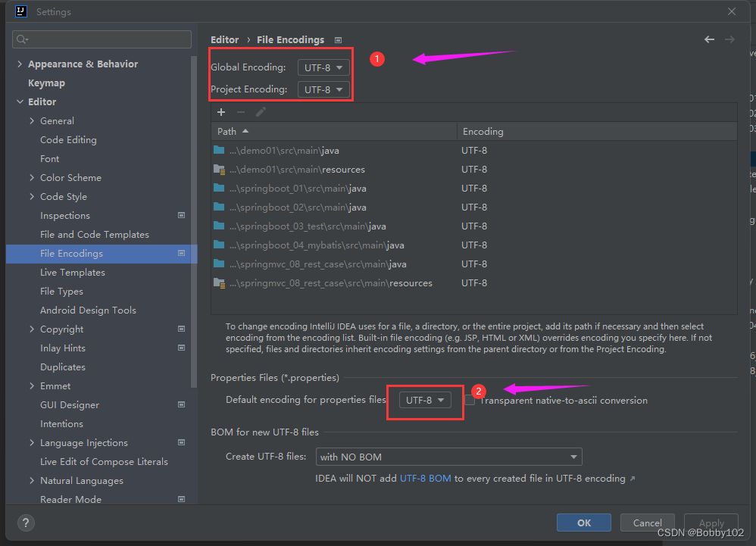Expand the Natural Languages subsection
Screen dimensions: 756x546
click(x=32, y=480)
